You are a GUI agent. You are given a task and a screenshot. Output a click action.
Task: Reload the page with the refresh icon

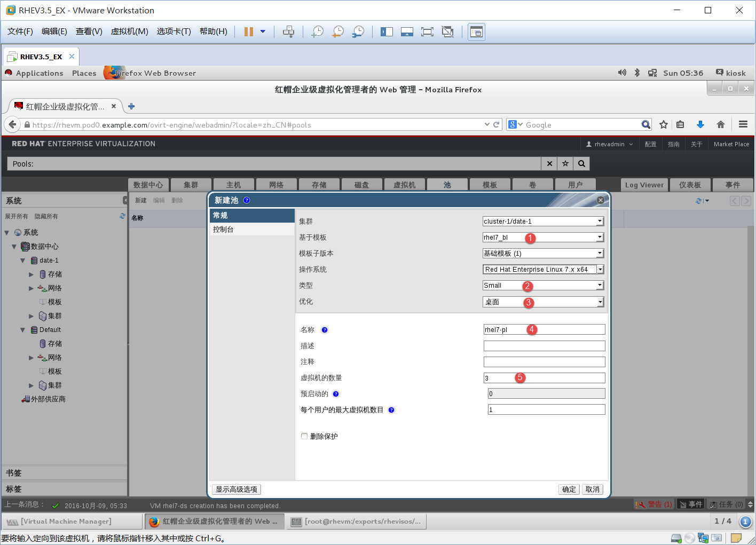pyautogui.click(x=497, y=124)
